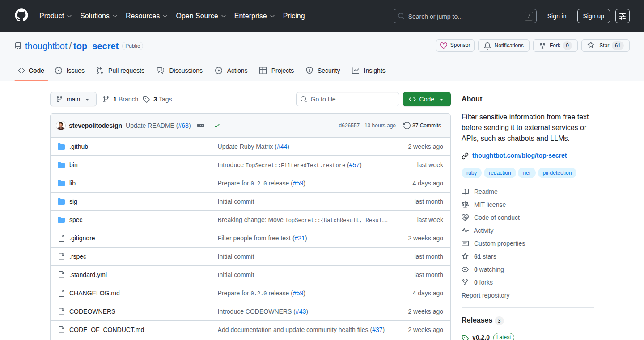
Task: Sign in to GitHub
Action: (557, 16)
